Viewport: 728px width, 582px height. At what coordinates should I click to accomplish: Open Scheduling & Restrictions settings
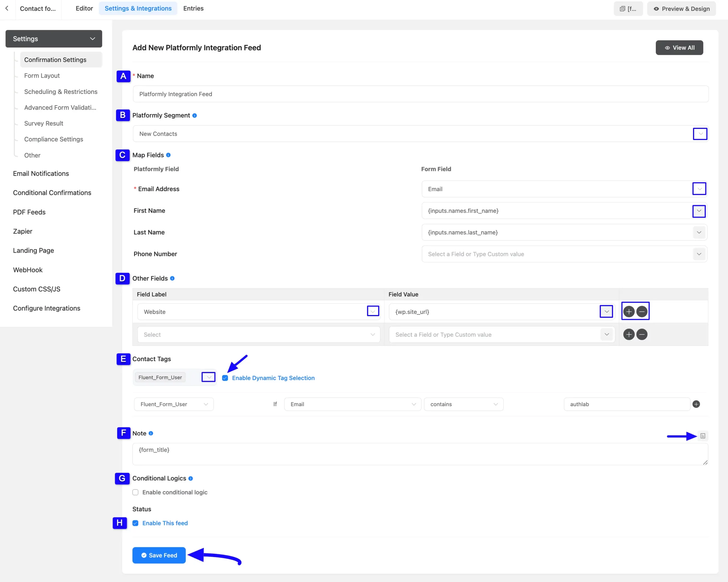click(x=61, y=92)
